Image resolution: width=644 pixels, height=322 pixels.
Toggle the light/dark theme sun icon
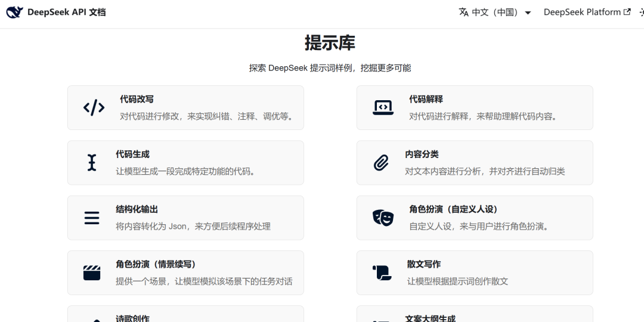pos(642,13)
